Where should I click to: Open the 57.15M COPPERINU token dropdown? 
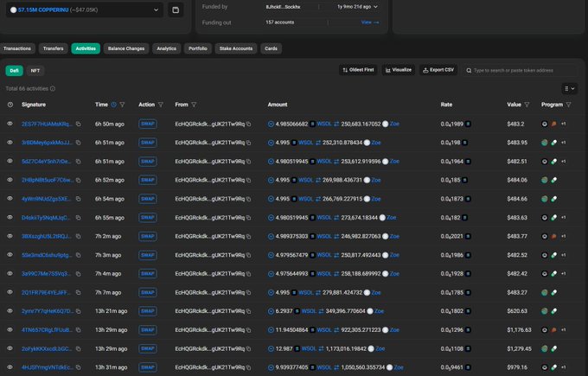(x=85, y=10)
